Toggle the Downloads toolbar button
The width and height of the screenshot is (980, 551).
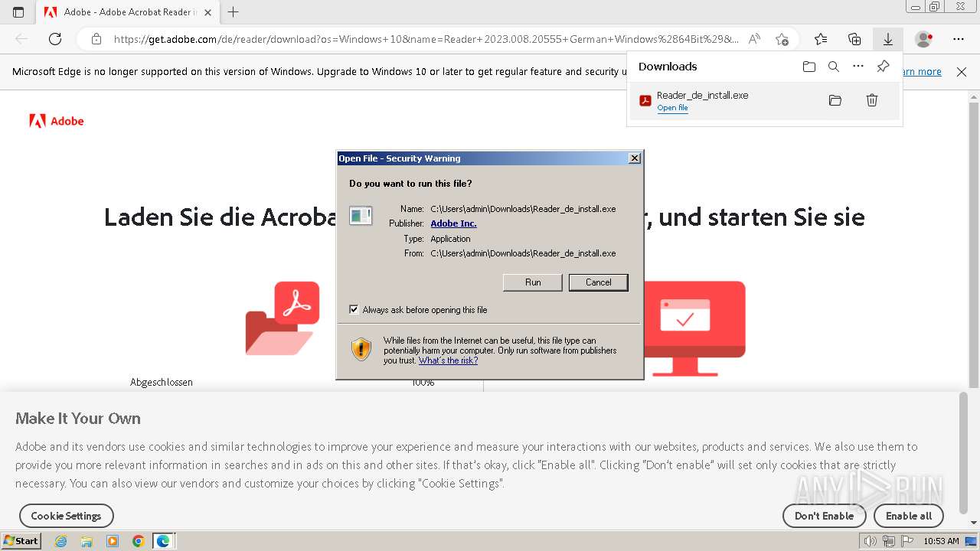click(888, 39)
